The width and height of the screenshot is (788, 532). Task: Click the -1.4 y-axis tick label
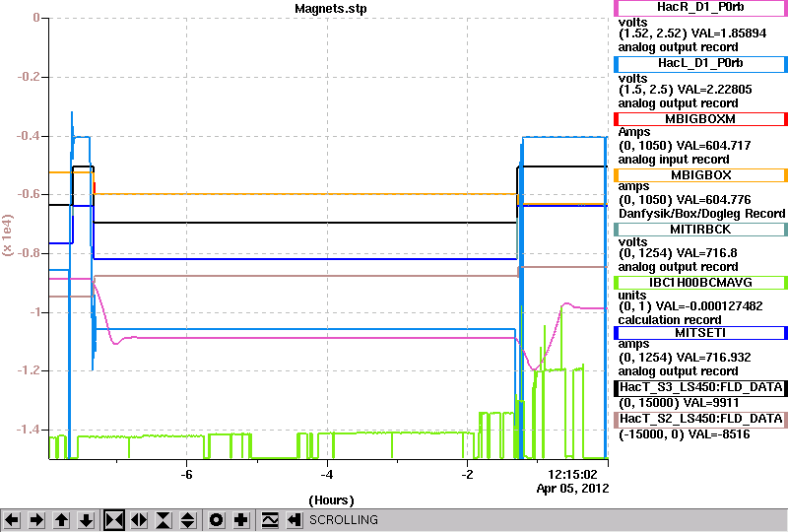(29, 430)
